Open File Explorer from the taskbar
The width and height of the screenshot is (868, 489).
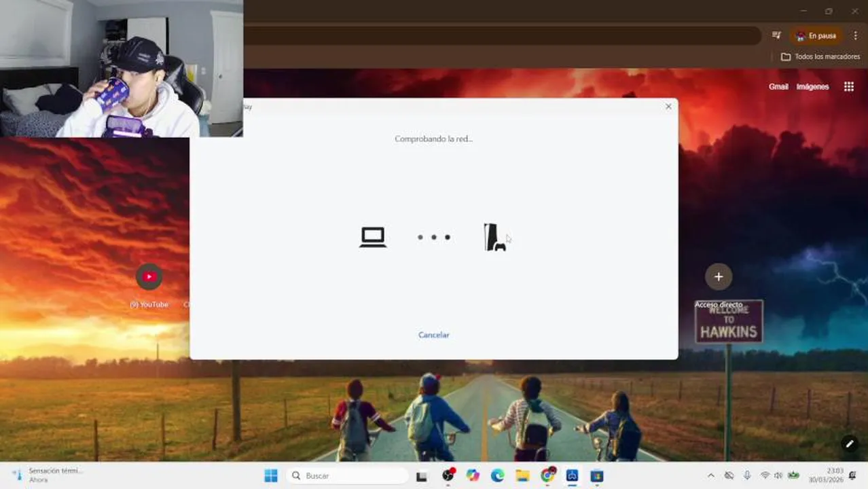point(522,475)
